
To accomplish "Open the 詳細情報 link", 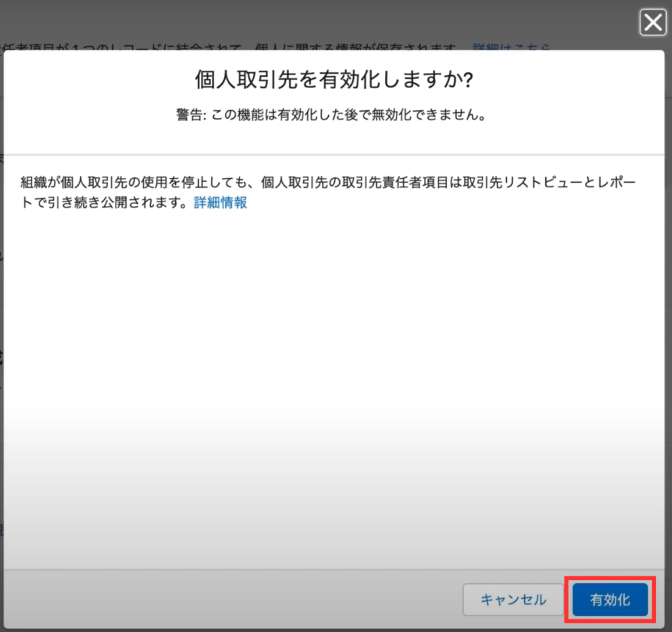I will tap(220, 203).
